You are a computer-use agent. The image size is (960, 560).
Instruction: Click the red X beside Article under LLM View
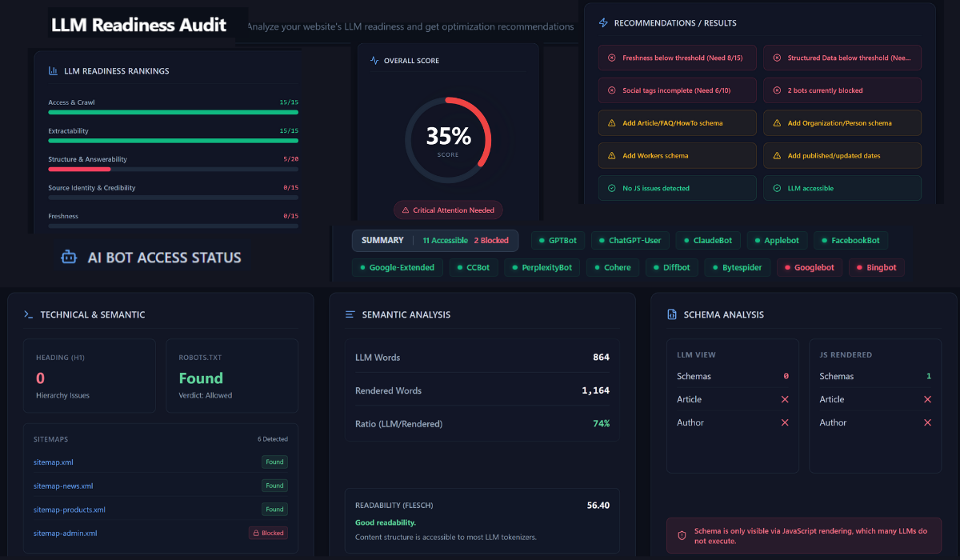[x=785, y=399]
